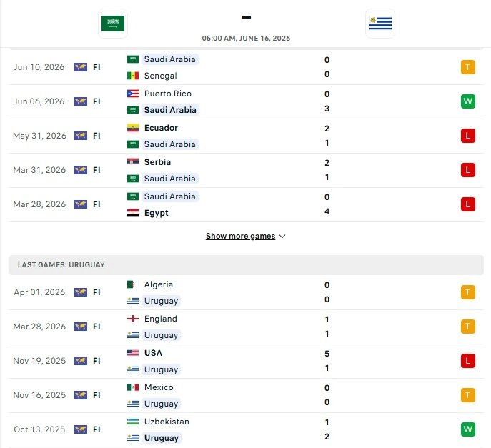Open the Senegal team link

tap(160, 76)
